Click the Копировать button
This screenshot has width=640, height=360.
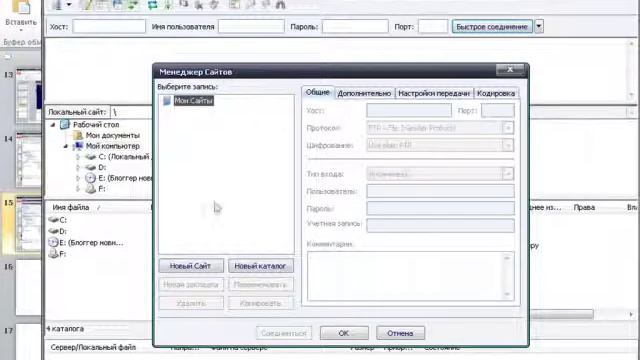coord(260,303)
